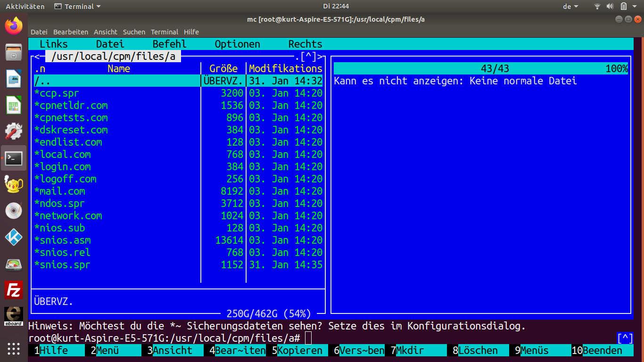Select the snios.asm file entry
This screenshot has height=362, width=644.
tap(63, 240)
